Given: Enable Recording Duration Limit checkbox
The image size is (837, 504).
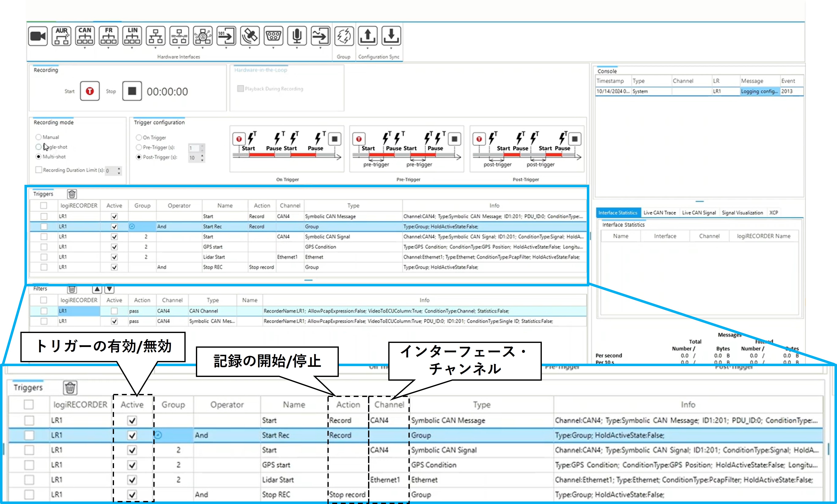Looking at the screenshot, I should tap(39, 169).
